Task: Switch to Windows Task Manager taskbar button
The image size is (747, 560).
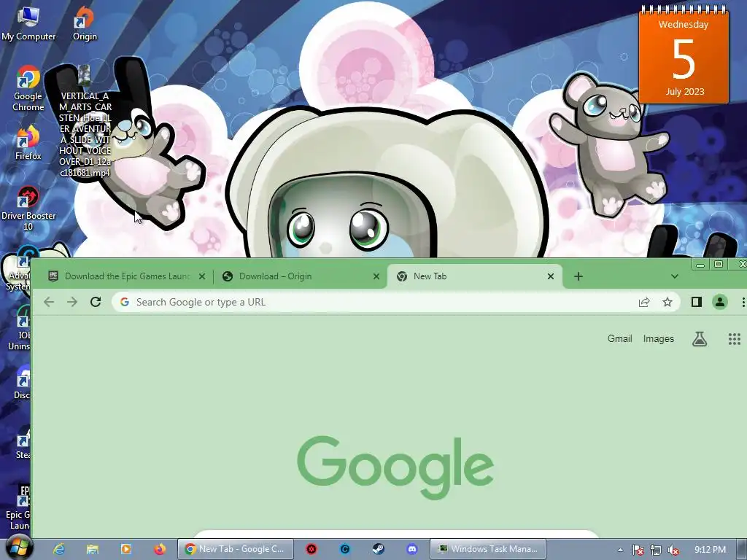Action: pyautogui.click(x=488, y=549)
